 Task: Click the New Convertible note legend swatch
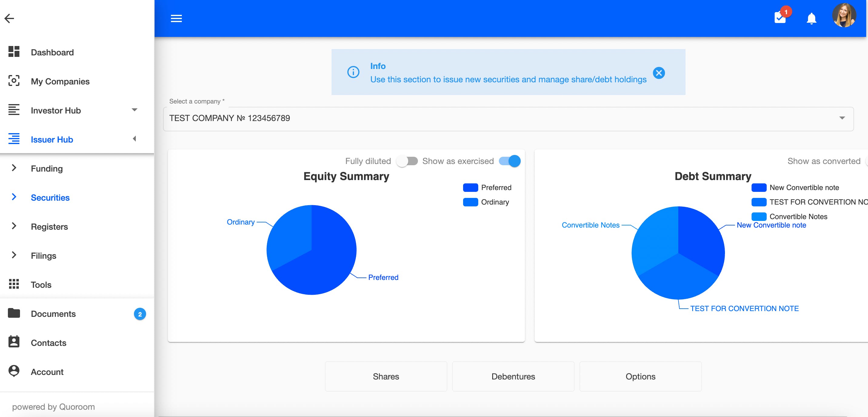click(x=759, y=187)
